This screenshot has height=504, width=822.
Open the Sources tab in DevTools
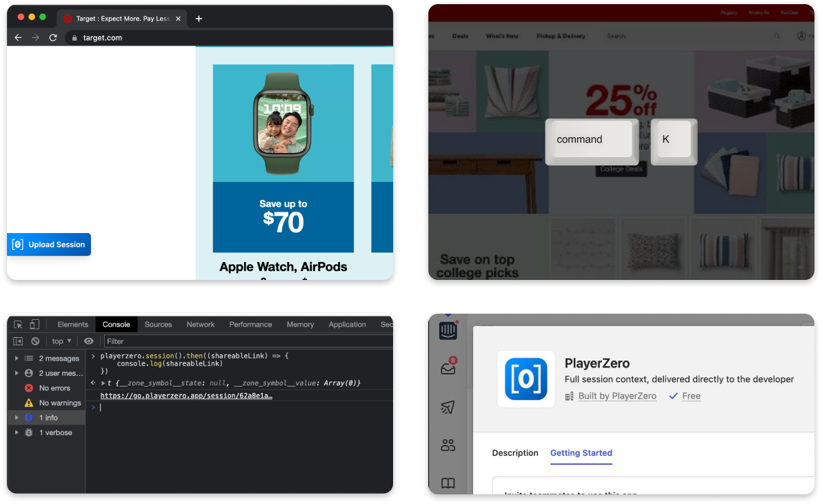point(159,324)
